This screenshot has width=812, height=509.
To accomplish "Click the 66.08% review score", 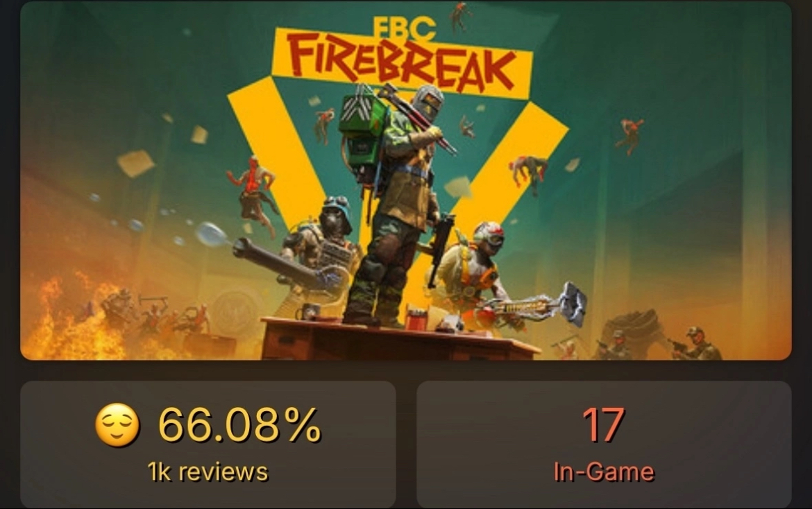I will (239, 424).
